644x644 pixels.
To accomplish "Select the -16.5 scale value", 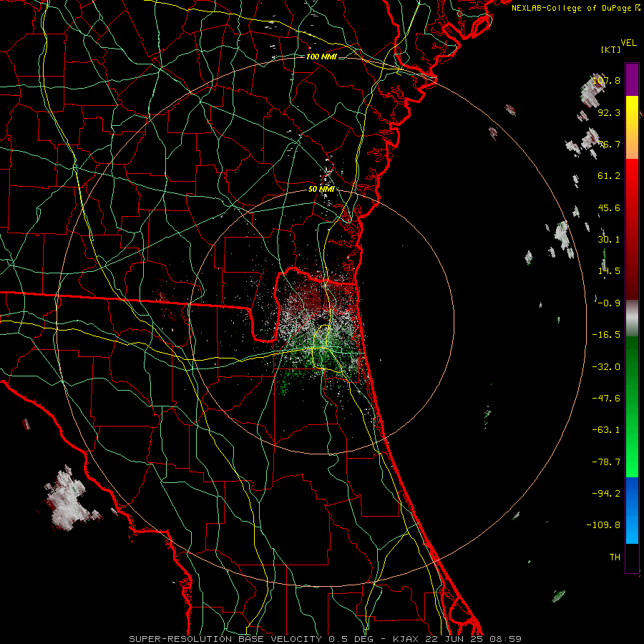I will coord(606,335).
